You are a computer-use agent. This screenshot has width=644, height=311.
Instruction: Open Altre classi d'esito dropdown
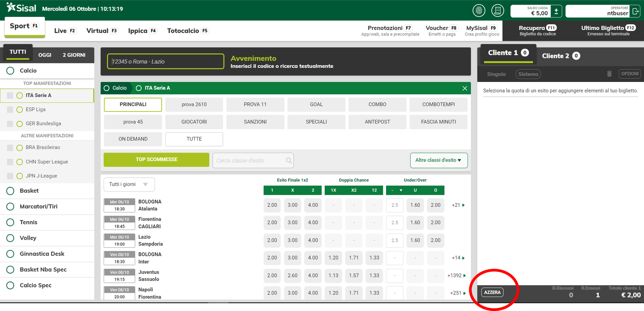tap(439, 160)
